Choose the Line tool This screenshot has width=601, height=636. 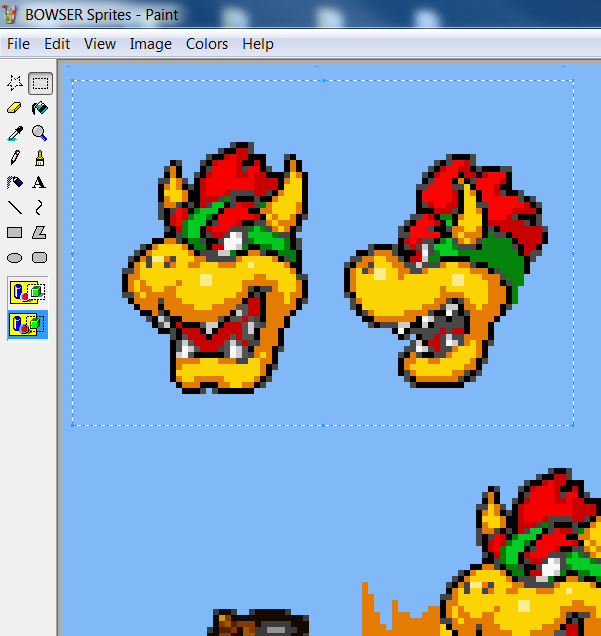[15, 208]
